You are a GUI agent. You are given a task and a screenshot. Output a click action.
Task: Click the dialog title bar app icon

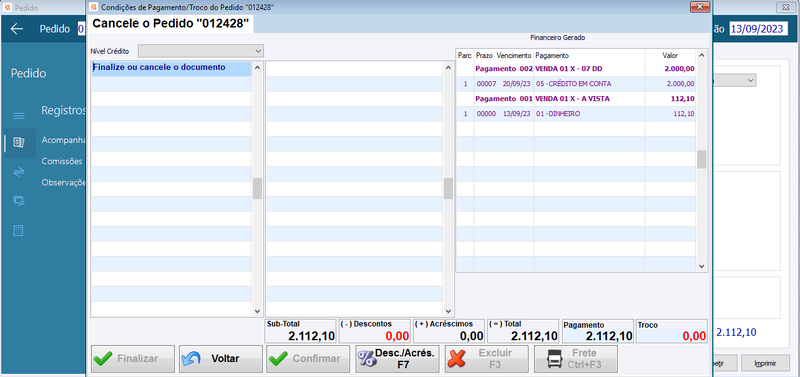click(x=93, y=7)
